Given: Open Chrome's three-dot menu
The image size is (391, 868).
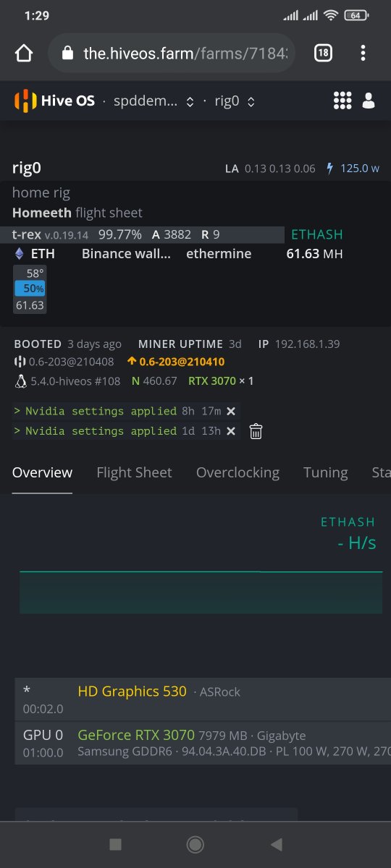Looking at the screenshot, I should [x=363, y=53].
